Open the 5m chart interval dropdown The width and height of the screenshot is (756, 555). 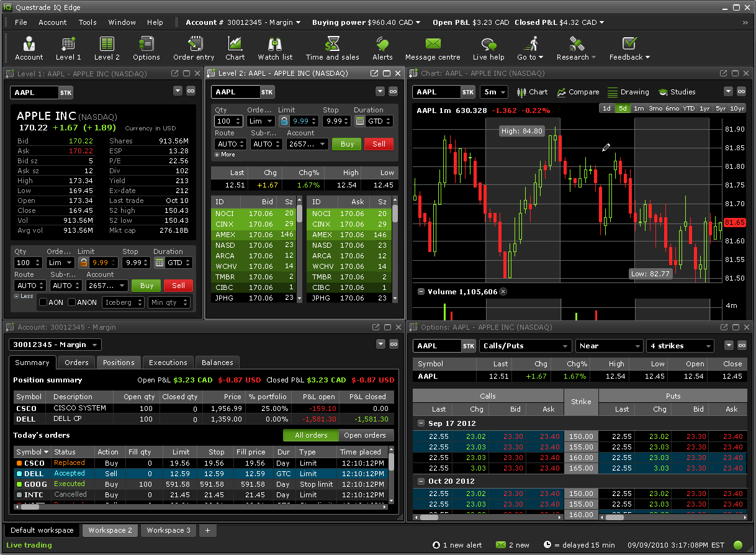pos(494,92)
